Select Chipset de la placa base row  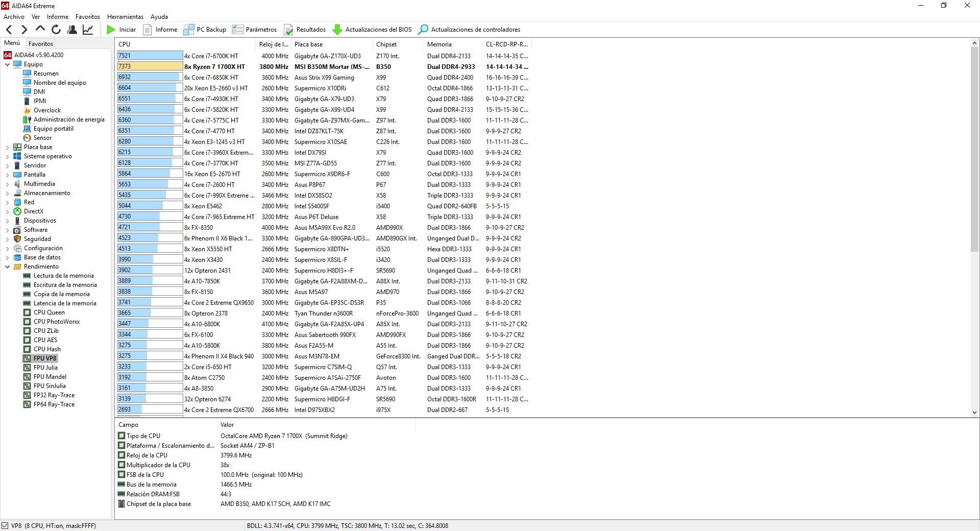[265, 504]
